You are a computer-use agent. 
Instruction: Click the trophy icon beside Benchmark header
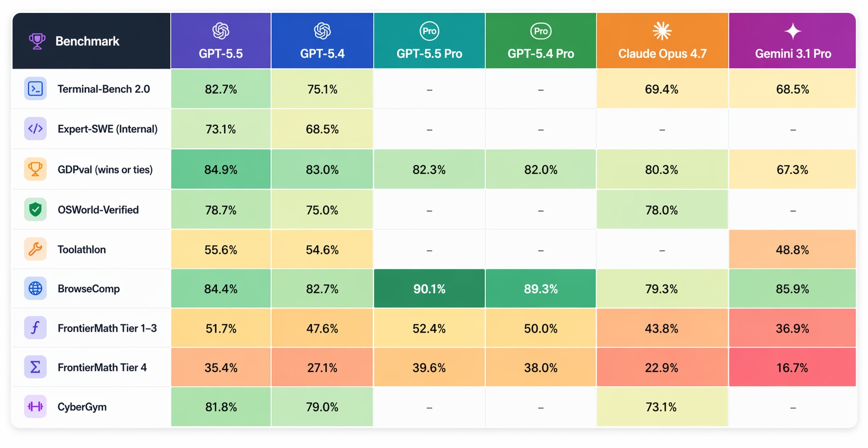37,41
